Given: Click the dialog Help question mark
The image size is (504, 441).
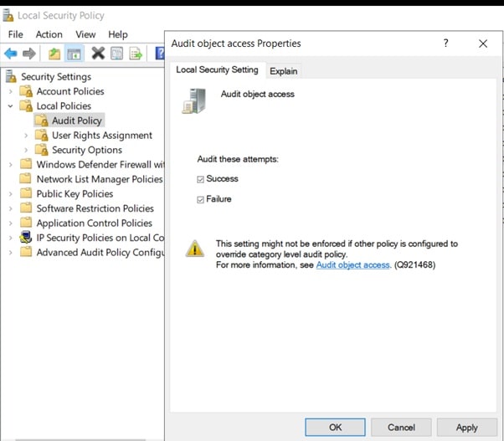Looking at the screenshot, I should pos(445,44).
